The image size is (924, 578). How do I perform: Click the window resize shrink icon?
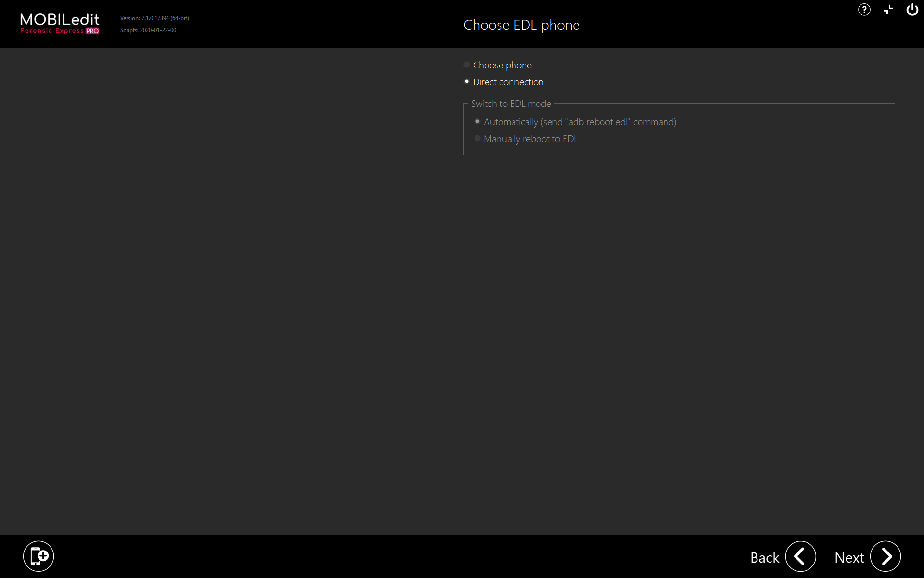tap(888, 10)
